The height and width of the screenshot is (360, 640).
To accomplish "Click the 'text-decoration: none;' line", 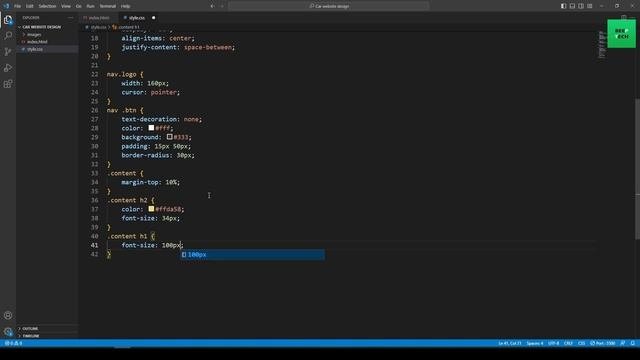I will [162, 119].
